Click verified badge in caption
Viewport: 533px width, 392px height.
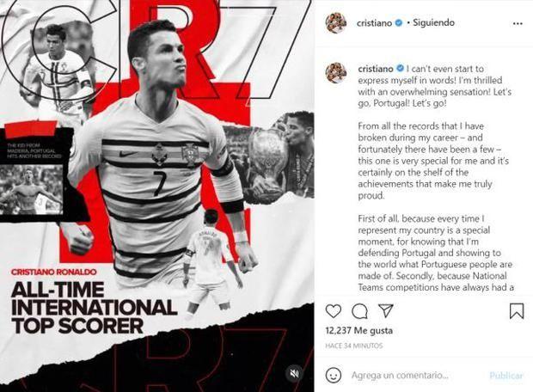(400, 68)
